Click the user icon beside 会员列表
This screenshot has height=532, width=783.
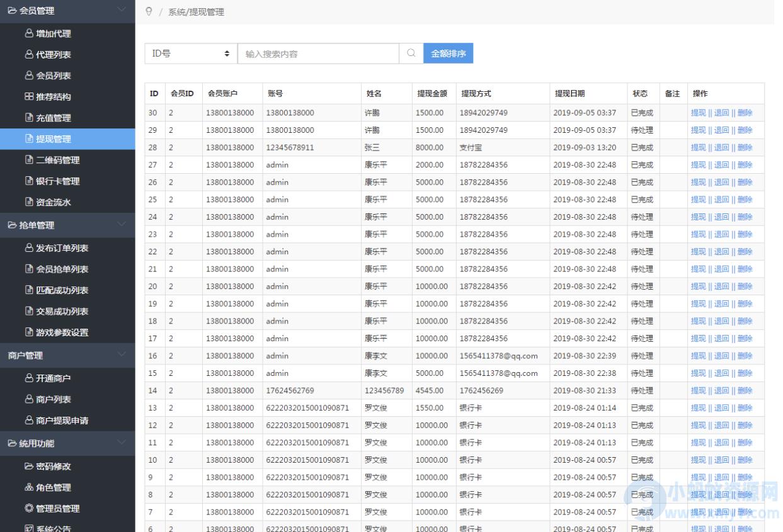pos(29,76)
